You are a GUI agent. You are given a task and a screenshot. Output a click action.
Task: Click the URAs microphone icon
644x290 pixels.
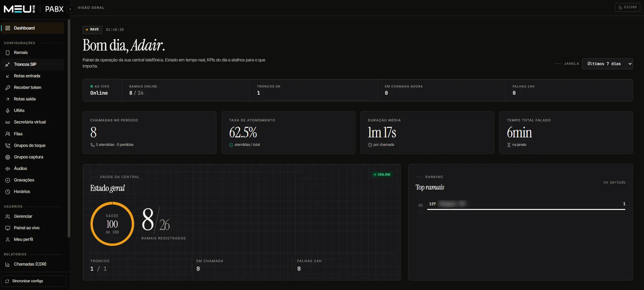(8, 110)
